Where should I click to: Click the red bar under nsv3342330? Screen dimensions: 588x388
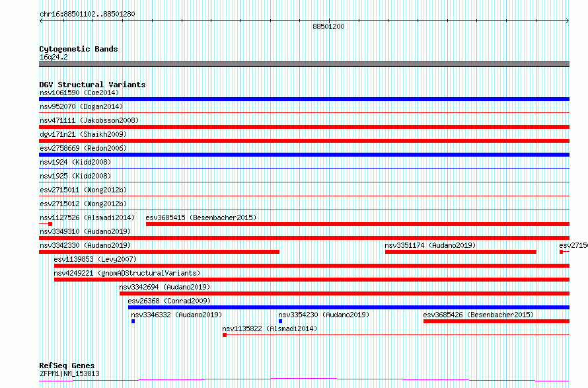coord(159,252)
